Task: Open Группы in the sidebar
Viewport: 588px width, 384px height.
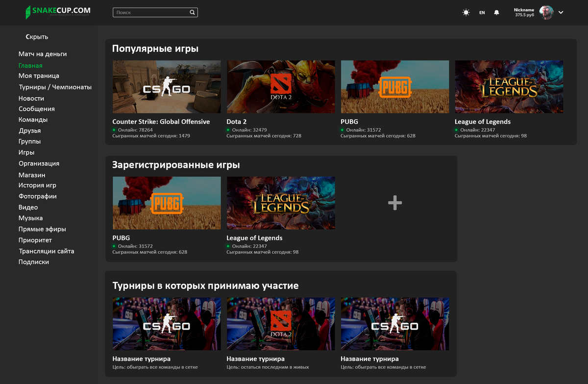Action: coord(30,142)
